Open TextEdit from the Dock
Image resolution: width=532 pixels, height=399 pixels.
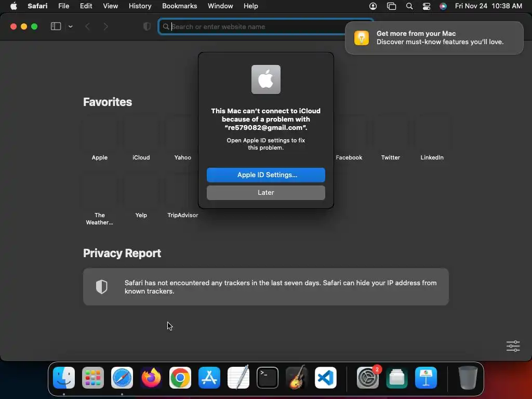click(x=238, y=378)
